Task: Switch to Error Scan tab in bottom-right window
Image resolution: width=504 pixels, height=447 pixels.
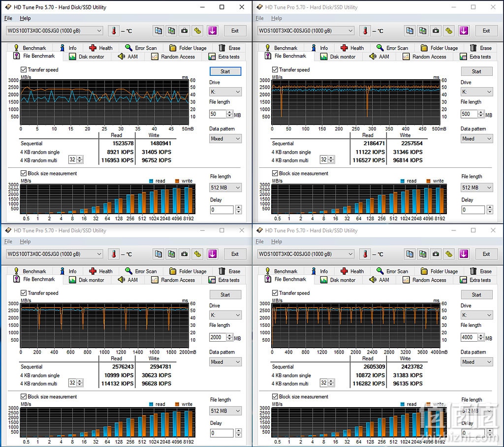Action: 392,271
